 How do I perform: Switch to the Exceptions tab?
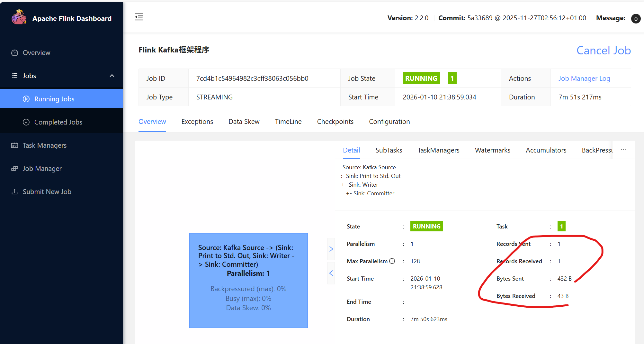(x=197, y=122)
